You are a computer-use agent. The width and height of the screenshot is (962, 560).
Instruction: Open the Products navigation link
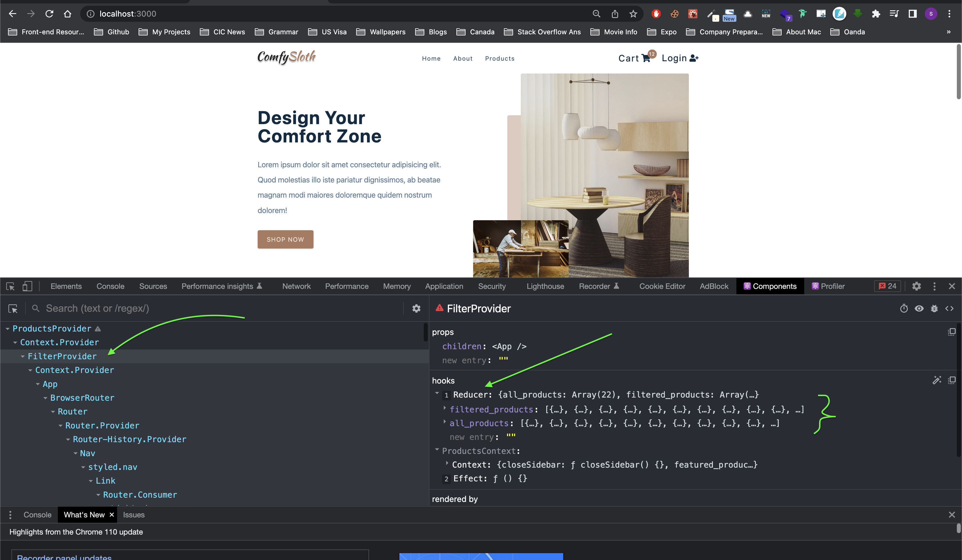tap(499, 58)
